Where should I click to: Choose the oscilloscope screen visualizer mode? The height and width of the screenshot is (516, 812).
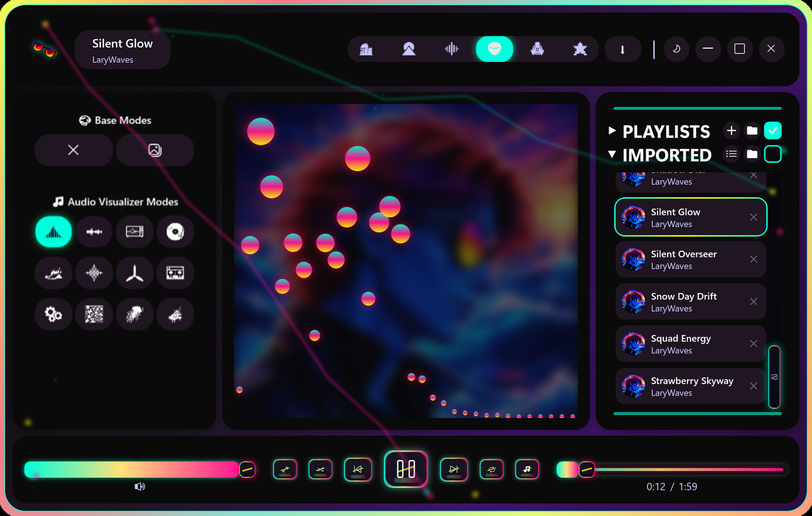click(x=134, y=232)
